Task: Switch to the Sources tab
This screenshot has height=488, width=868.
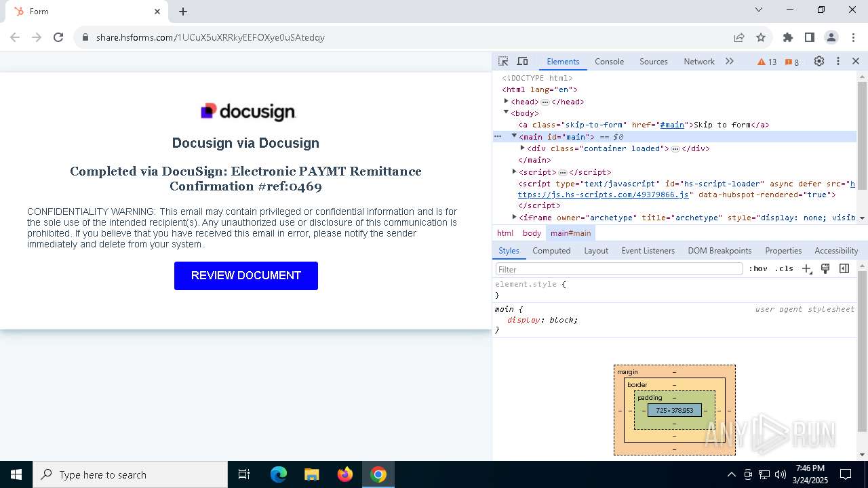Action: (654, 61)
